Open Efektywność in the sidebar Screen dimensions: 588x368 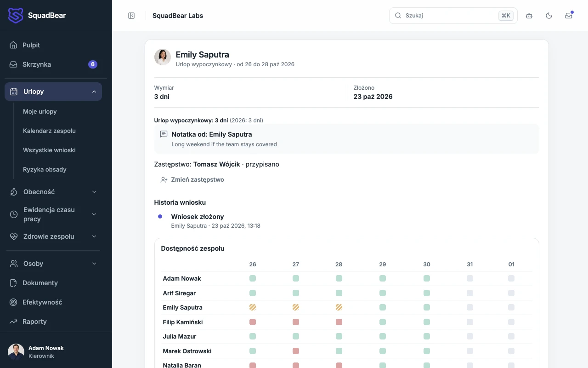[53, 302]
